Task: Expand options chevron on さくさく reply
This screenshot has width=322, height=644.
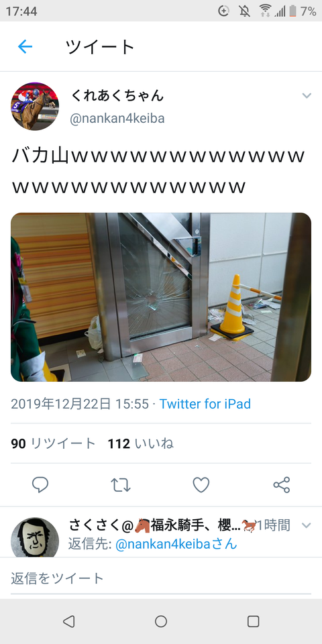Action: coord(307,525)
